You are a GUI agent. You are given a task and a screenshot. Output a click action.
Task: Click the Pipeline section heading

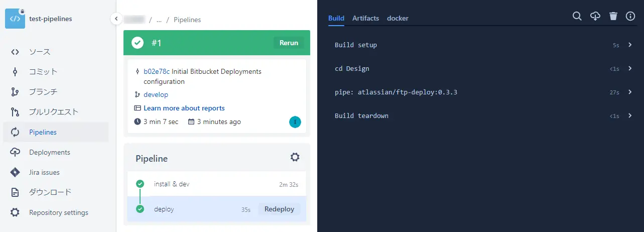152,158
